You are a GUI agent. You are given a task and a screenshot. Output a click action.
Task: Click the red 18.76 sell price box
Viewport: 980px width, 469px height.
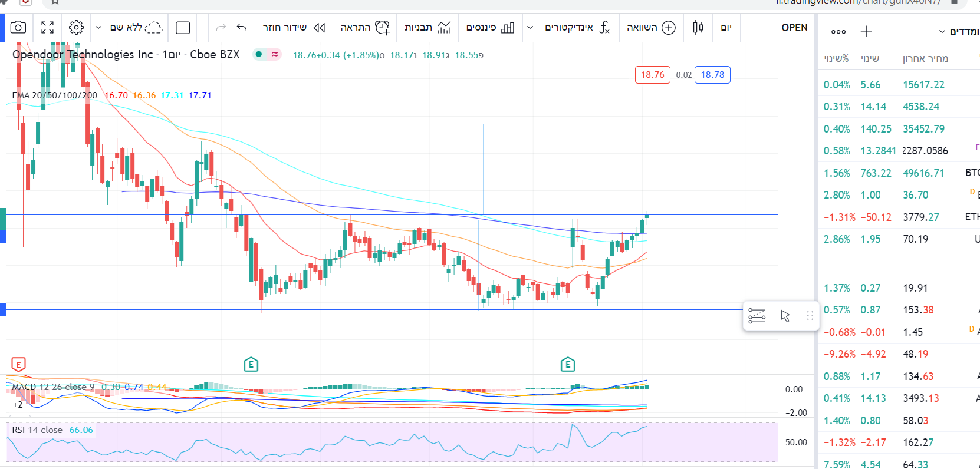[653, 75]
